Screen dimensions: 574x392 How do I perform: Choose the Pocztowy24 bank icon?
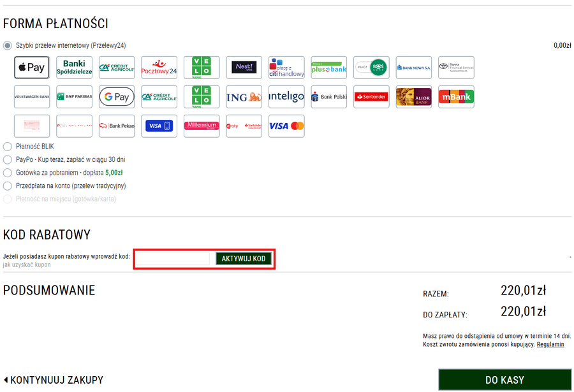click(x=159, y=68)
